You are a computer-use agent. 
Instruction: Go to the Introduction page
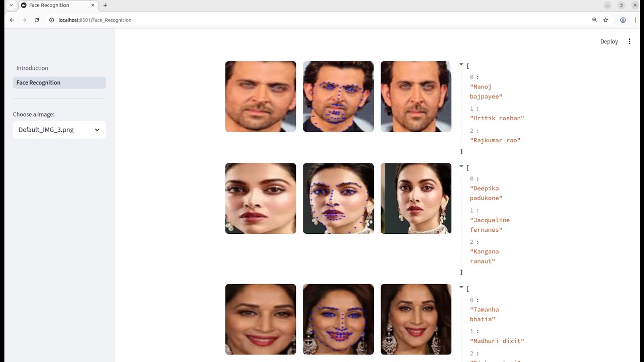(x=32, y=68)
